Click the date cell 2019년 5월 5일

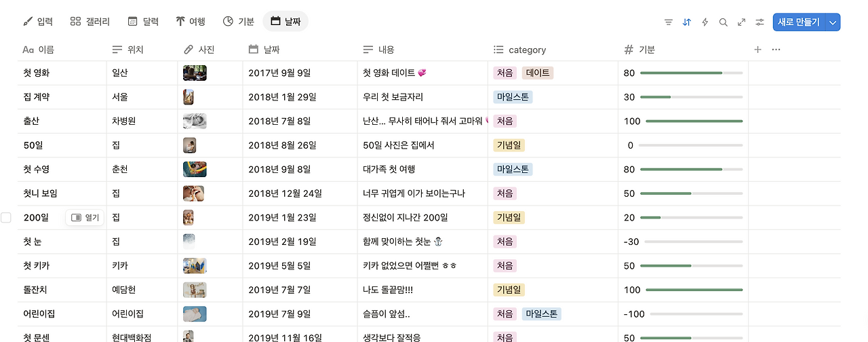(x=300, y=266)
